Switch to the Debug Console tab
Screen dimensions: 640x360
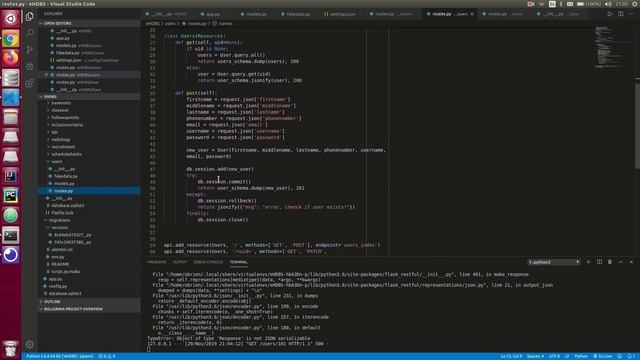pyautogui.click(x=208, y=262)
